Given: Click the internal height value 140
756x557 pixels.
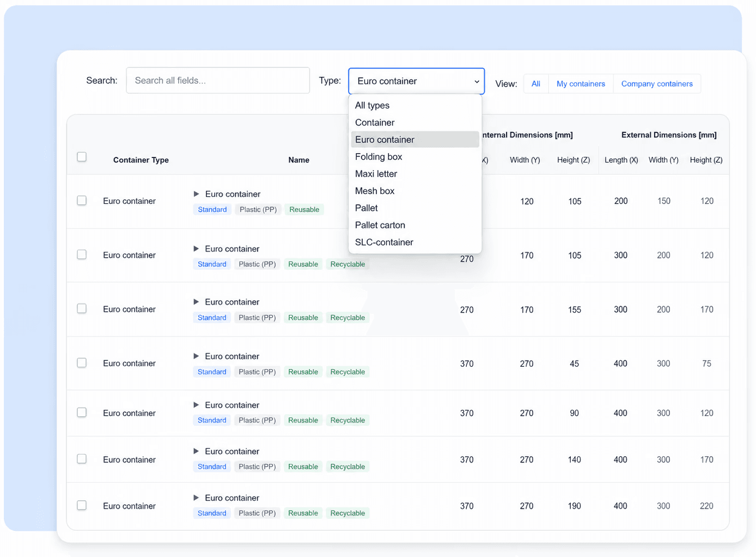Looking at the screenshot, I should (x=574, y=460).
